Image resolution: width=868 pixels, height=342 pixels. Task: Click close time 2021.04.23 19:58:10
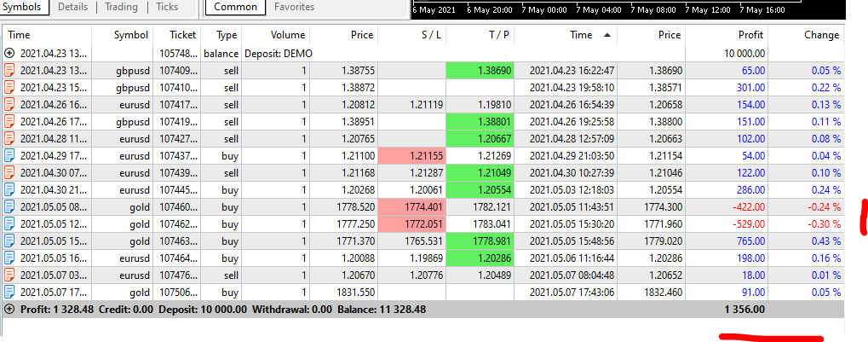tap(570, 88)
